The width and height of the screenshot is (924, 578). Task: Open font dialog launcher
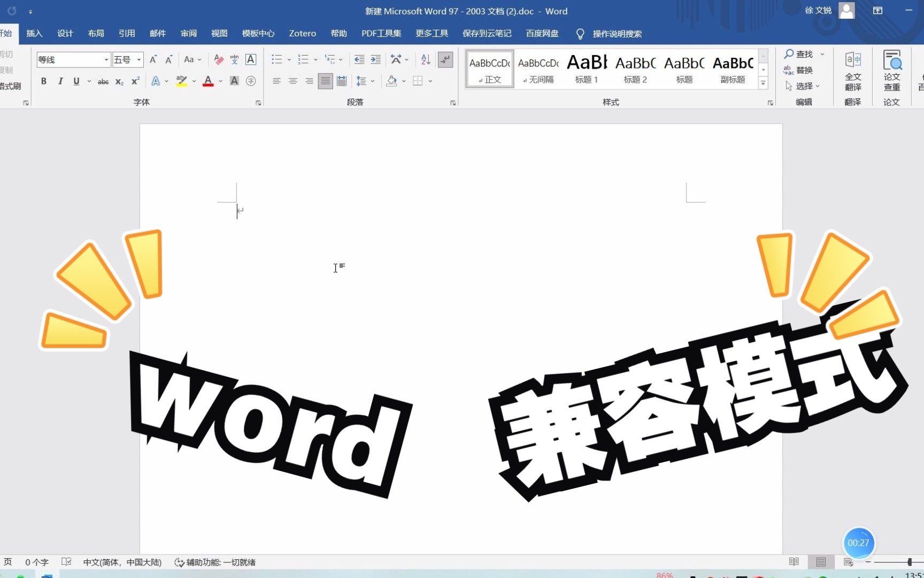click(x=258, y=103)
